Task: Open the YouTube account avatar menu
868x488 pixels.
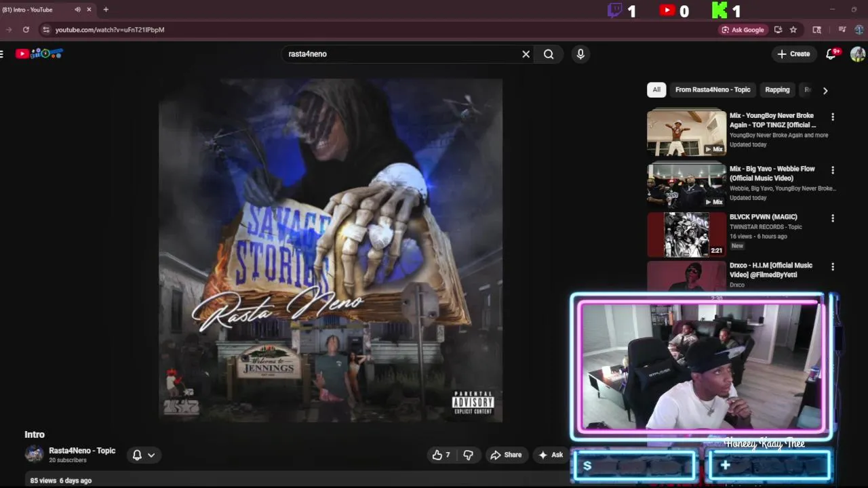Action: coord(858,54)
